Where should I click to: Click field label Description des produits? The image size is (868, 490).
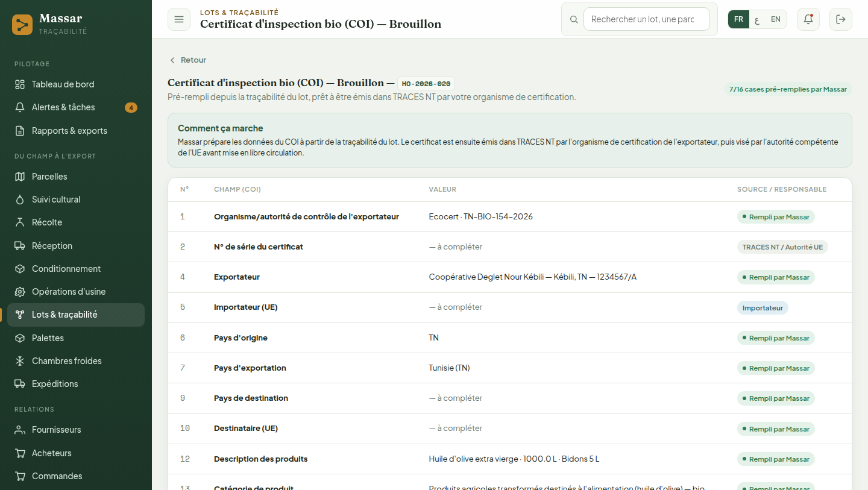coord(261,459)
